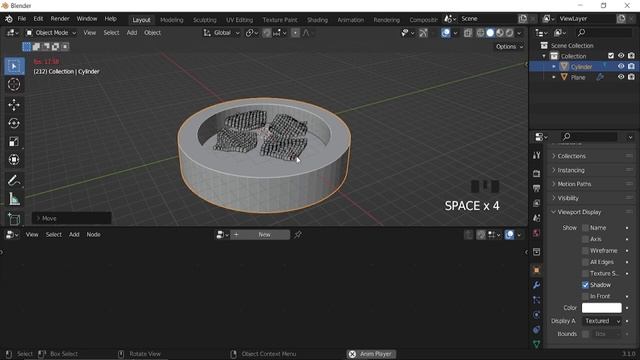
Task: Open the Object properties tab
Action: 537,270
